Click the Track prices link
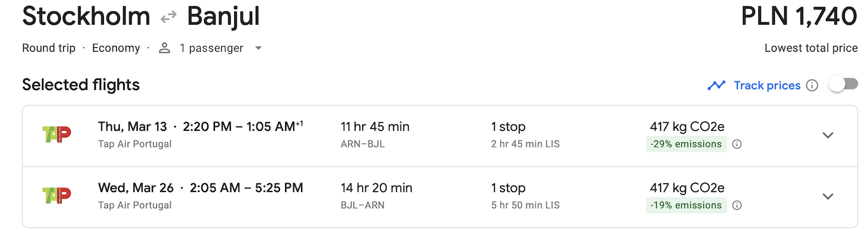Image resolution: width=868 pixels, height=233 pixels. point(767,86)
